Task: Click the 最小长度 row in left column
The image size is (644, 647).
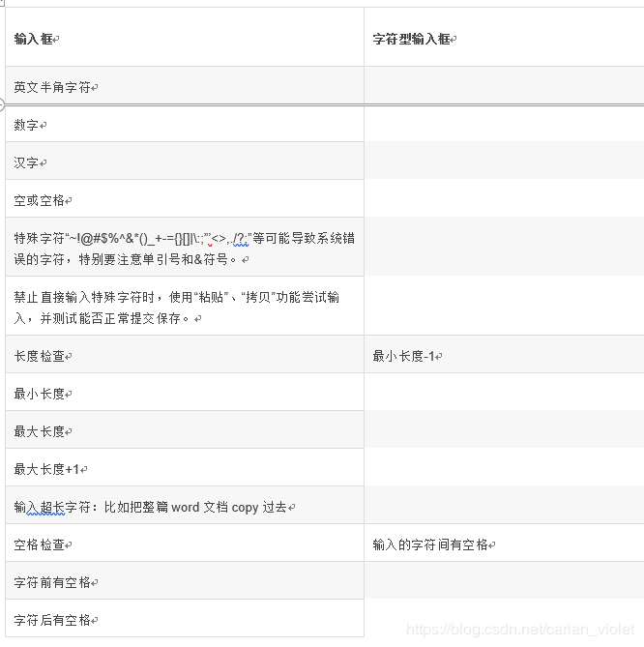Action: coord(41,394)
